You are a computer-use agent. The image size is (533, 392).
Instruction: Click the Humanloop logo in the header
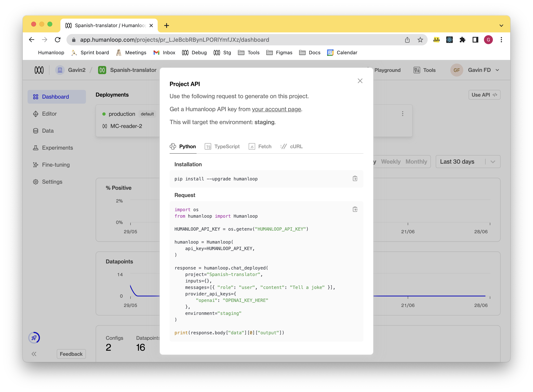(39, 70)
